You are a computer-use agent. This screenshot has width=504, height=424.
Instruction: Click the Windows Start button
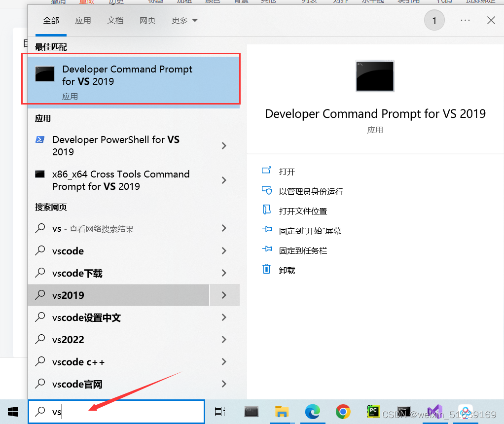tap(12, 411)
